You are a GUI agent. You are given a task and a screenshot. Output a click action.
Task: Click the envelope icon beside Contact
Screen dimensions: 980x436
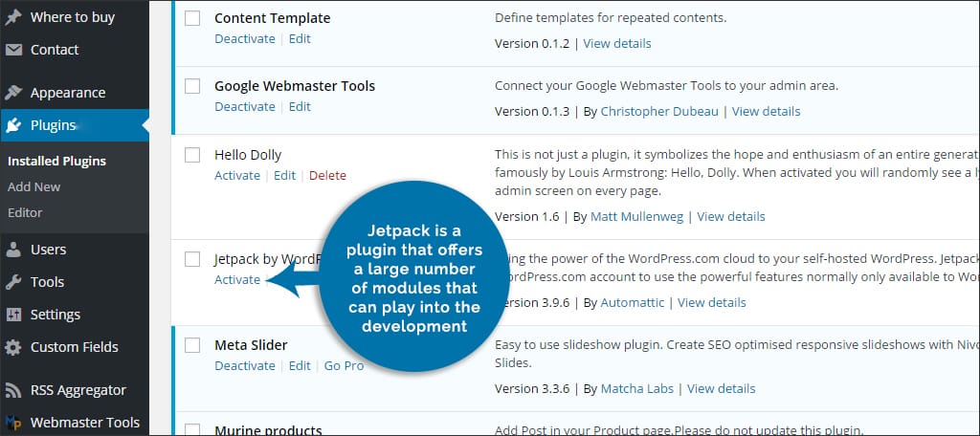13,50
